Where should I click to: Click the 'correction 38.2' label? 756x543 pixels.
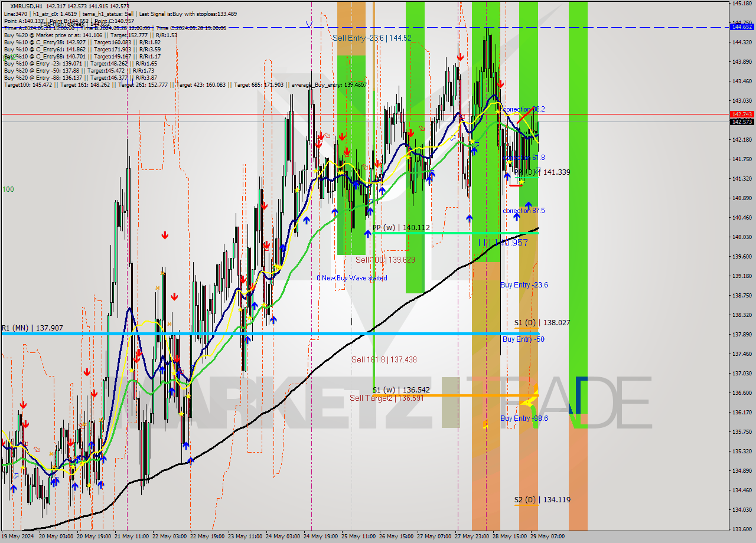click(x=523, y=109)
